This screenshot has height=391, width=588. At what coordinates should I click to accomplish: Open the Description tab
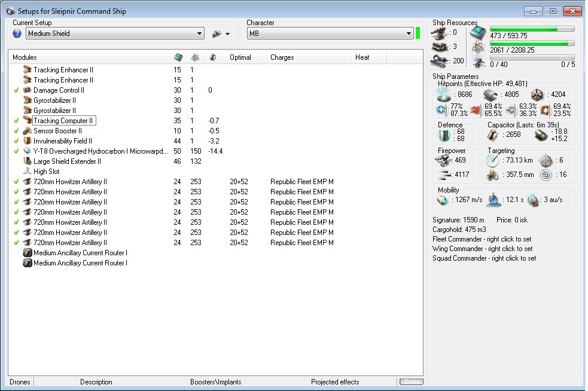click(x=96, y=381)
